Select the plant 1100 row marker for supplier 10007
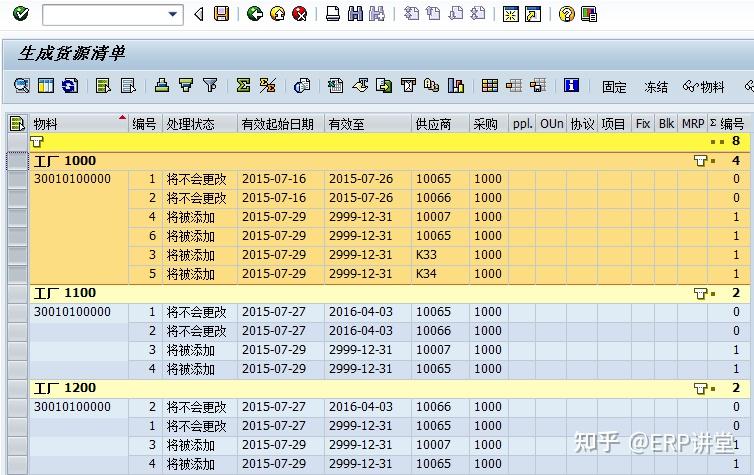The width and height of the screenshot is (754, 475). pyautogui.click(x=18, y=350)
